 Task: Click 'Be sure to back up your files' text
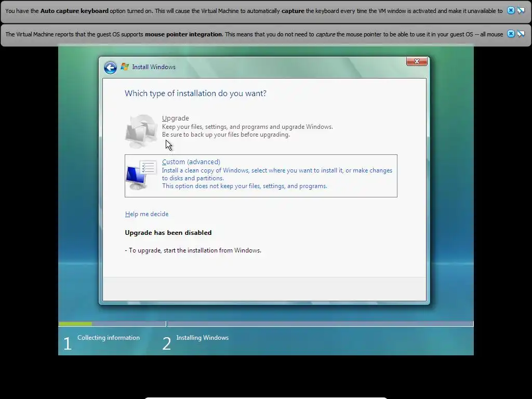[225, 135]
